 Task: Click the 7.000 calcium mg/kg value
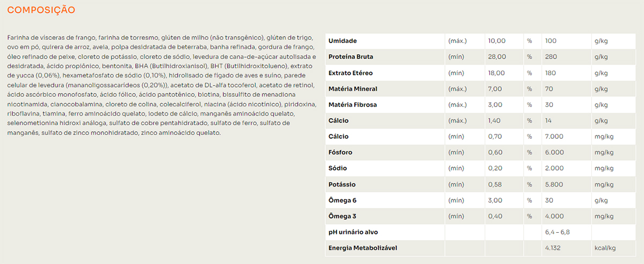554,137
